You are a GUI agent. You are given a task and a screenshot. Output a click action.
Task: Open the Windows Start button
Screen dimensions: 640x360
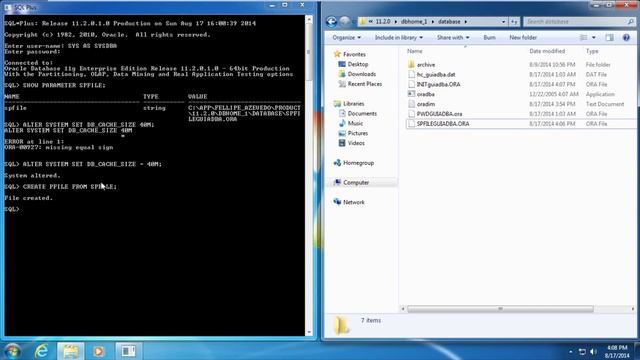(x=12, y=351)
